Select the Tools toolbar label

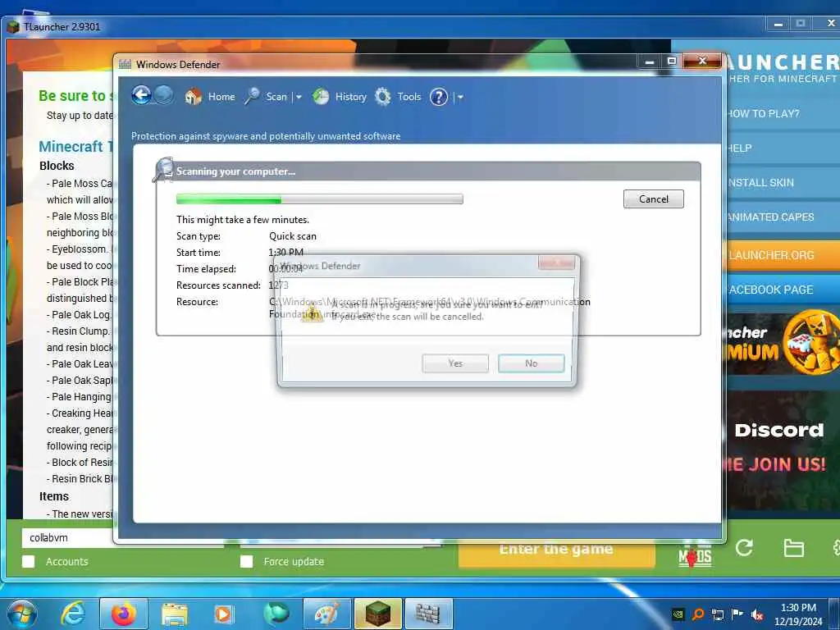tap(409, 97)
